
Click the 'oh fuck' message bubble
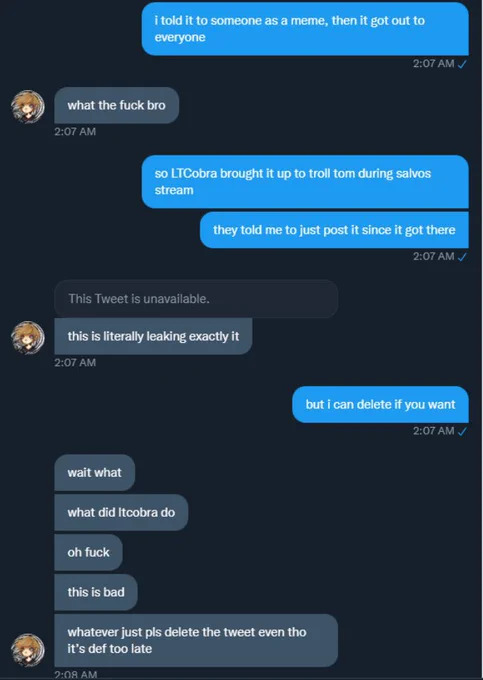tap(88, 552)
